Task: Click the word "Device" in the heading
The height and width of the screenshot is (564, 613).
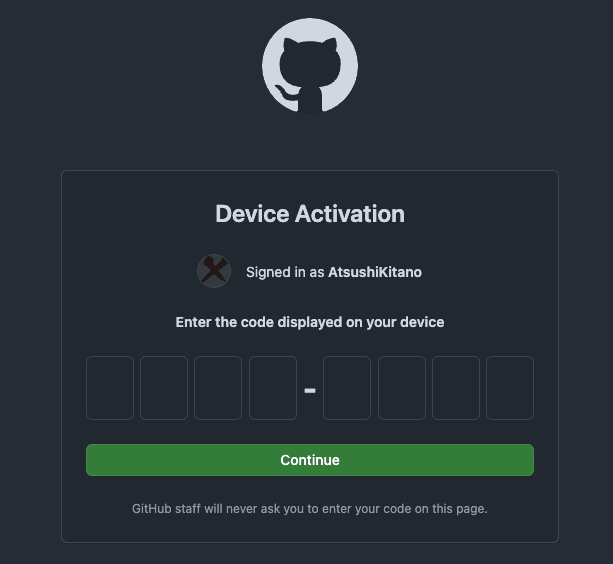Action: (252, 214)
